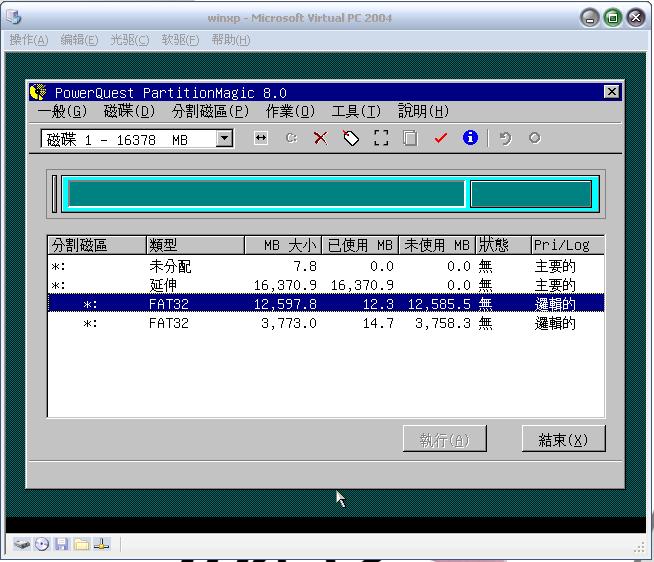Open the Virtual PC 编辑(E) menu
The image size is (654, 562).
(x=79, y=40)
